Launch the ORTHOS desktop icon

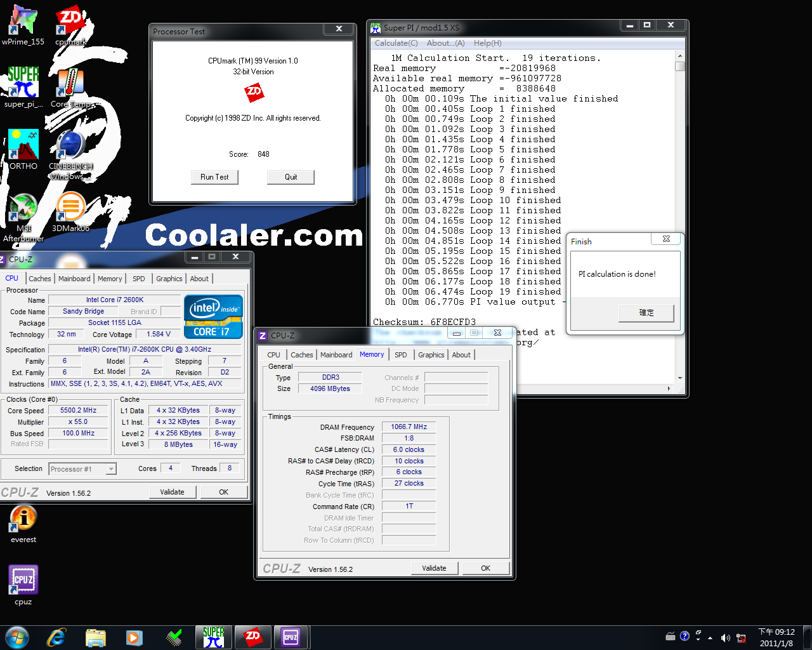pyautogui.click(x=23, y=150)
